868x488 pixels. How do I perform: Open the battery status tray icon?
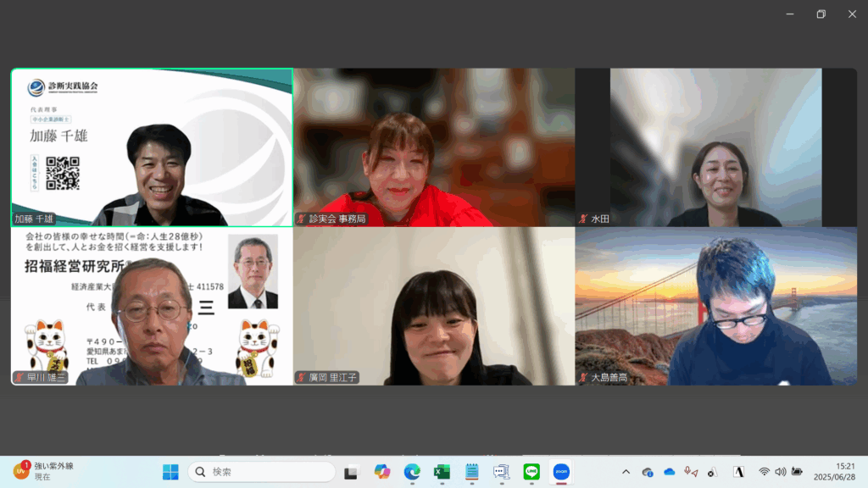click(x=797, y=472)
